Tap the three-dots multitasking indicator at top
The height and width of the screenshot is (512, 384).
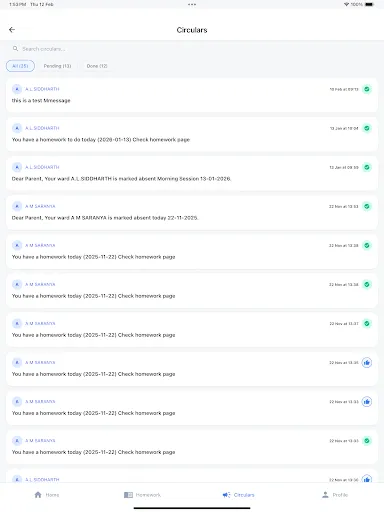click(x=192, y=4)
